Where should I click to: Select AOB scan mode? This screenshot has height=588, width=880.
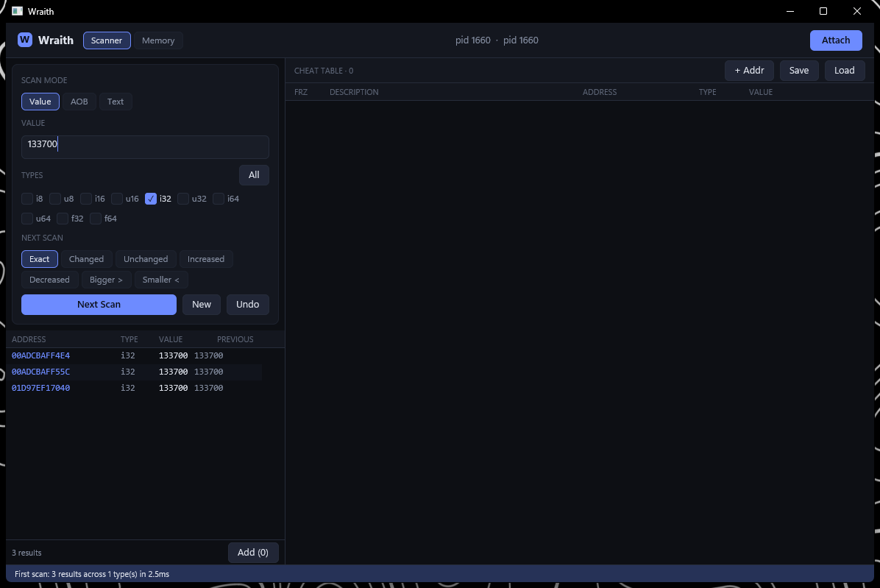79,102
